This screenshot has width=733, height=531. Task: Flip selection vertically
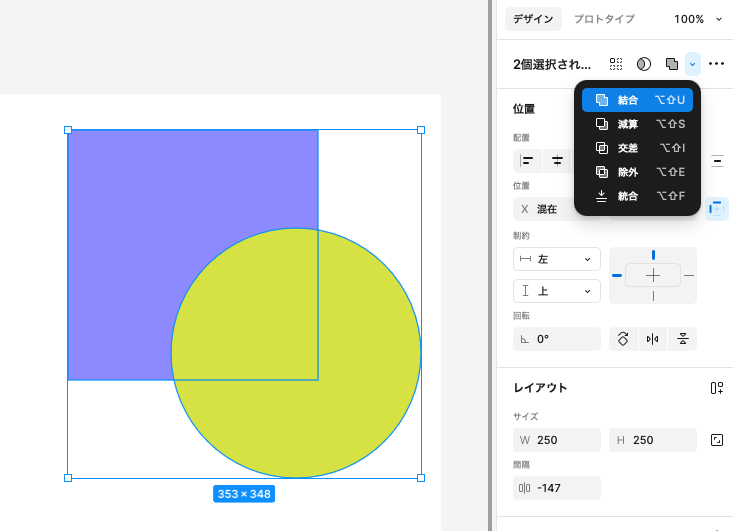tap(683, 339)
